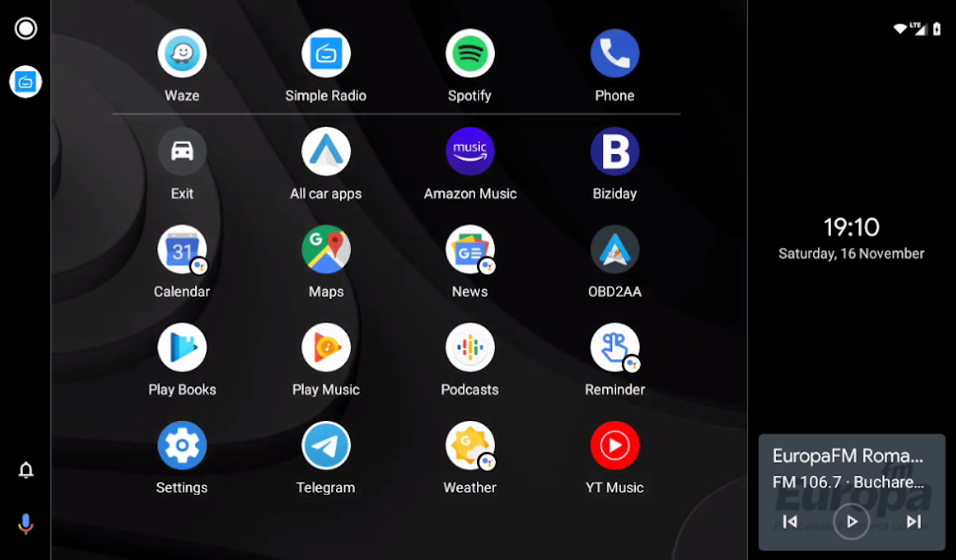Open Android Auto Settings
956x560 pixels.
182,446
